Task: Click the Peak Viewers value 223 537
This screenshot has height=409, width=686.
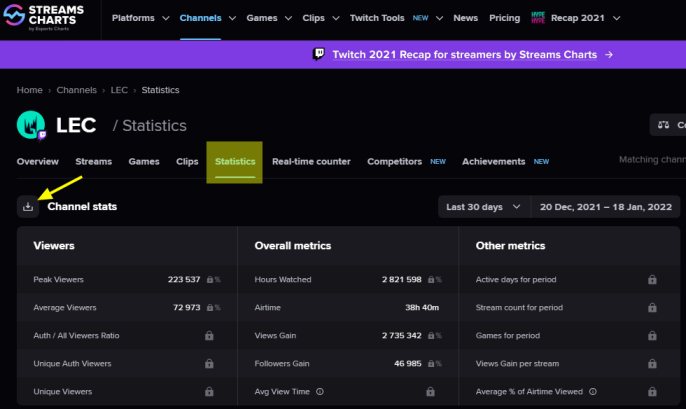Action: [x=184, y=280]
